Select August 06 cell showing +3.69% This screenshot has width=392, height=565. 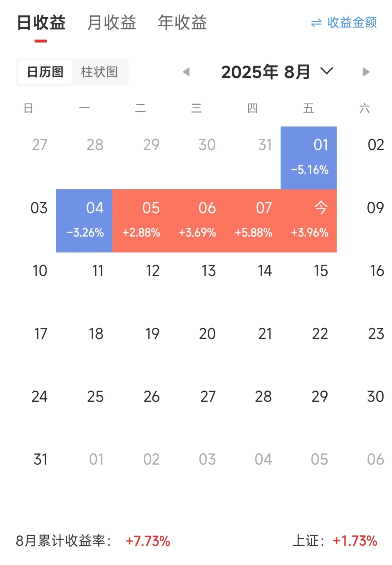point(196,221)
